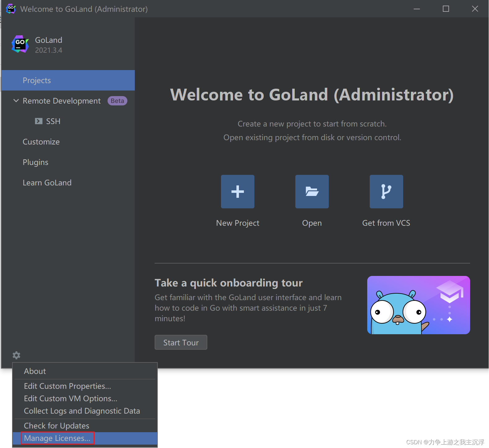Click the version number 2021.3.4

click(49, 50)
